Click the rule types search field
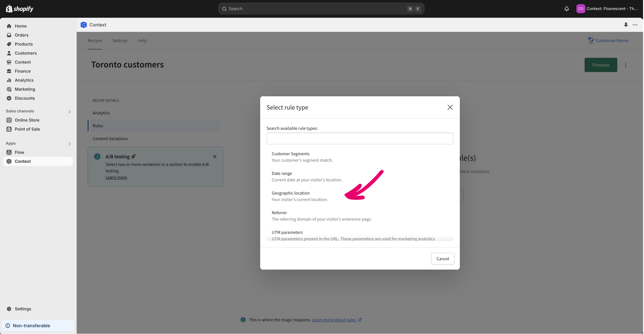Image resolution: width=644 pixels, height=334 pixels. pos(360,138)
